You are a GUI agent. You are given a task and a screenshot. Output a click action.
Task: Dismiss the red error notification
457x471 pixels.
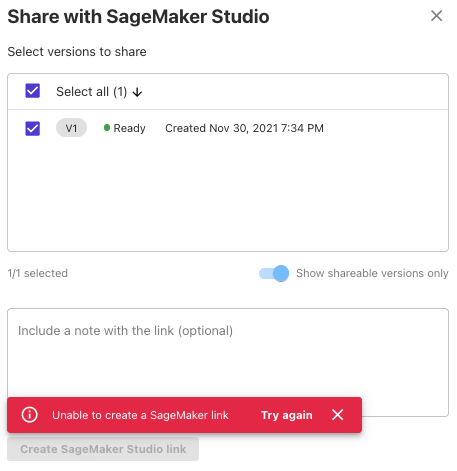coord(337,415)
